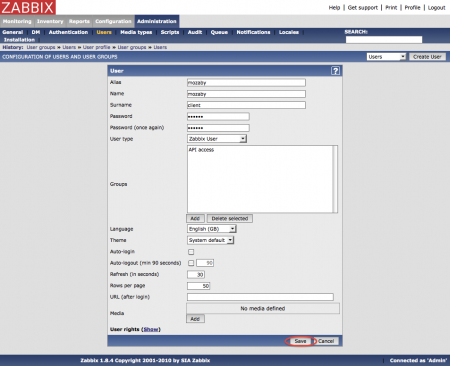
Task: Enable the Auto-login checkbox
Action: pyautogui.click(x=191, y=252)
